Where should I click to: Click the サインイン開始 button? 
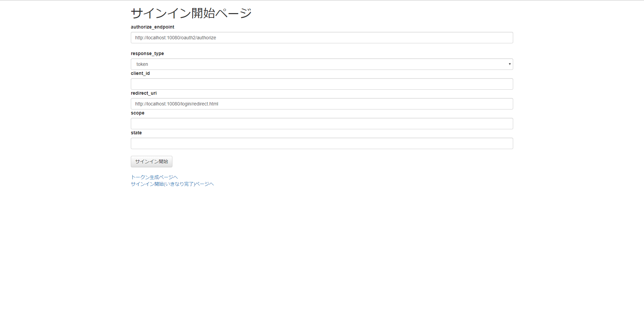(x=152, y=162)
